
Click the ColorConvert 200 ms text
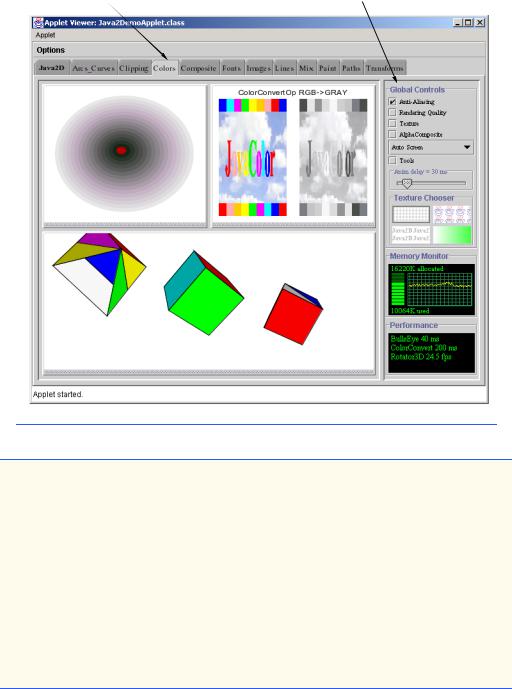coord(424,348)
